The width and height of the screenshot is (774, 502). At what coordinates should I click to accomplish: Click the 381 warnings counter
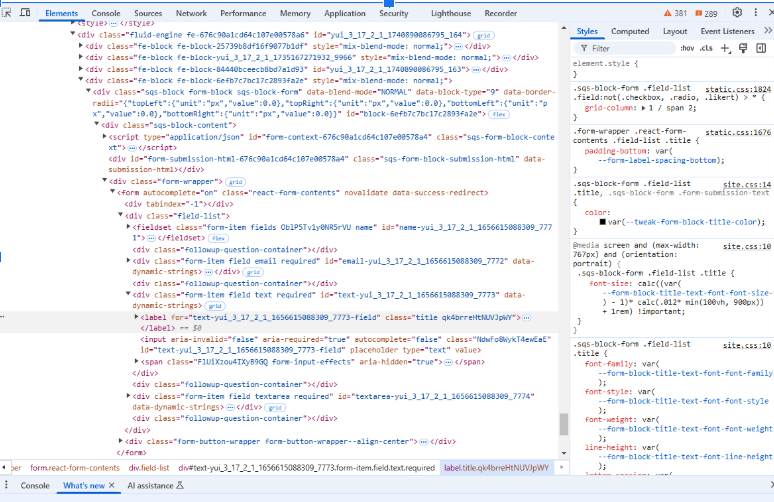(675, 13)
